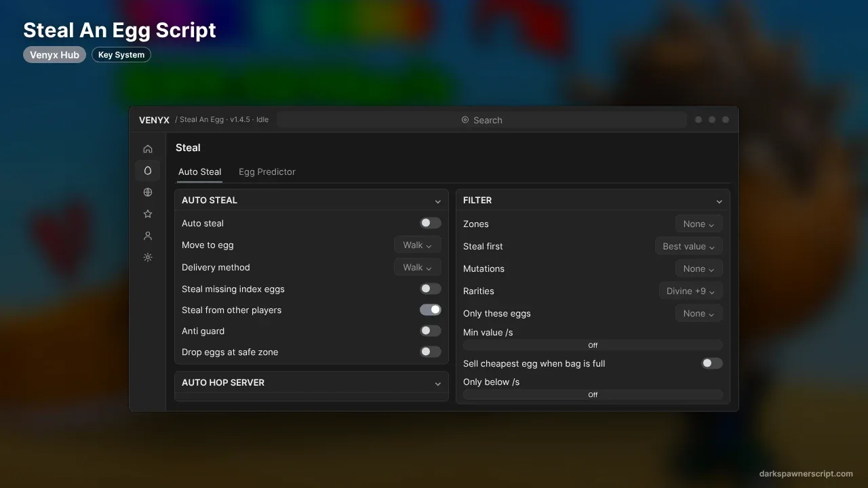Disable Steal from other players
Screen dimensions: 868x488
431,310
